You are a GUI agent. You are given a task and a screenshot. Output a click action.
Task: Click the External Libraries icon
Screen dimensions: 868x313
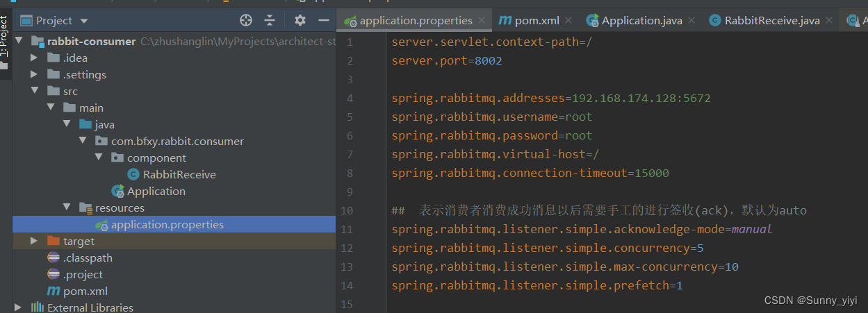tap(38, 307)
